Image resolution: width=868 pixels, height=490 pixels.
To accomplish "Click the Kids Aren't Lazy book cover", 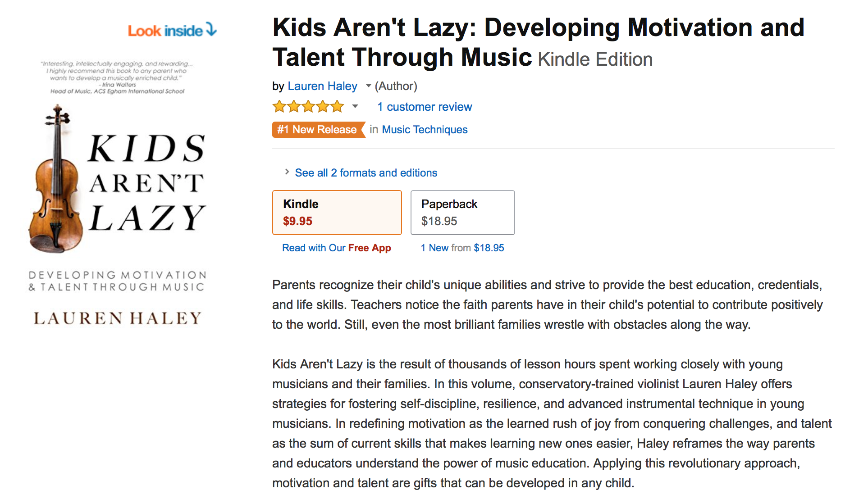I will [118, 194].
